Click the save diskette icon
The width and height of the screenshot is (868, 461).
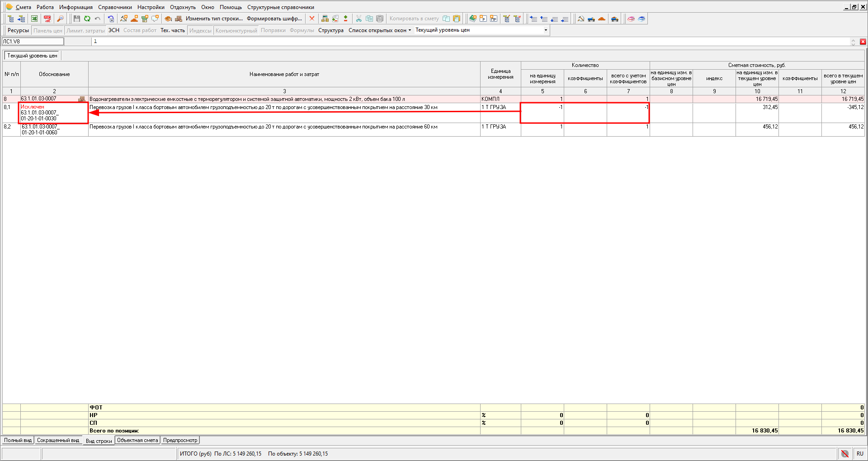point(76,19)
